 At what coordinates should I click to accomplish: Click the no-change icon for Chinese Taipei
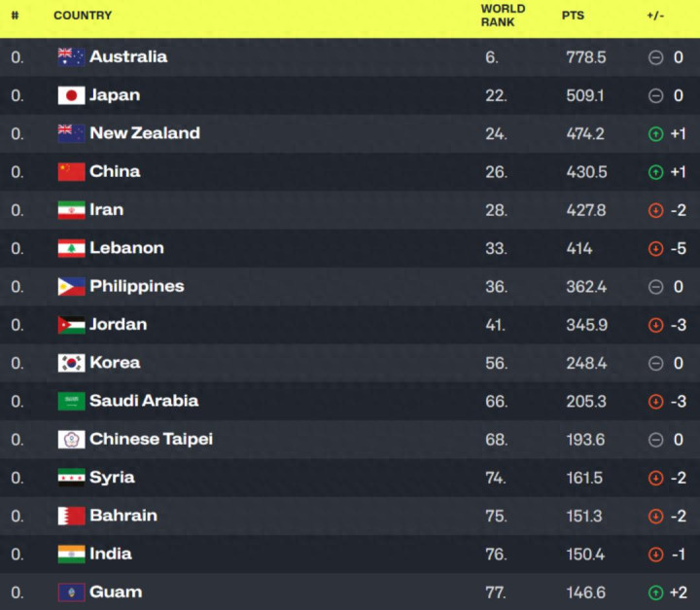click(x=655, y=440)
